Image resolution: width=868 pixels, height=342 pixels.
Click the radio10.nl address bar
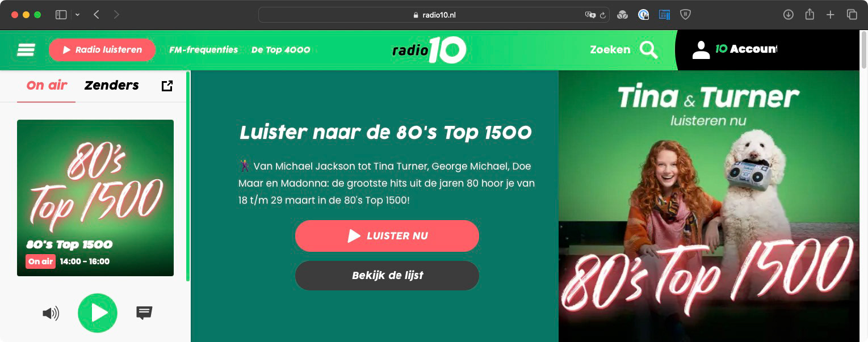434,15
